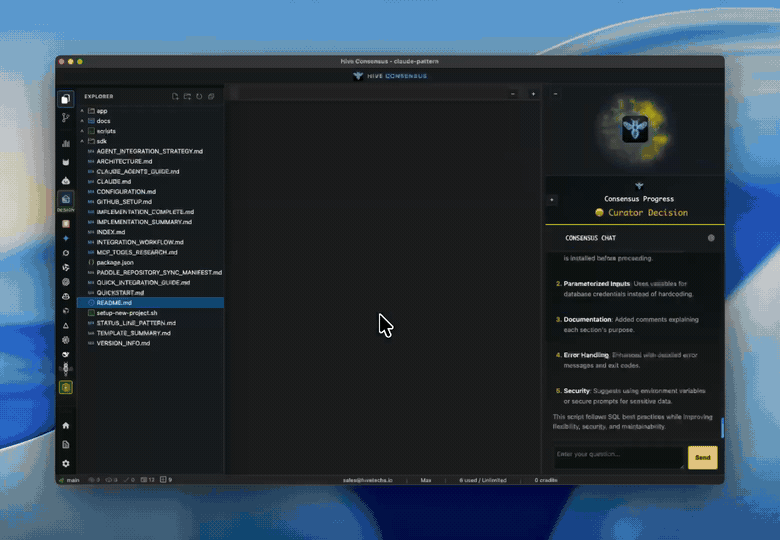780x540 pixels.
Task: Click the 'used / Unlimited' usage status entry
Action: click(x=483, y=480)
